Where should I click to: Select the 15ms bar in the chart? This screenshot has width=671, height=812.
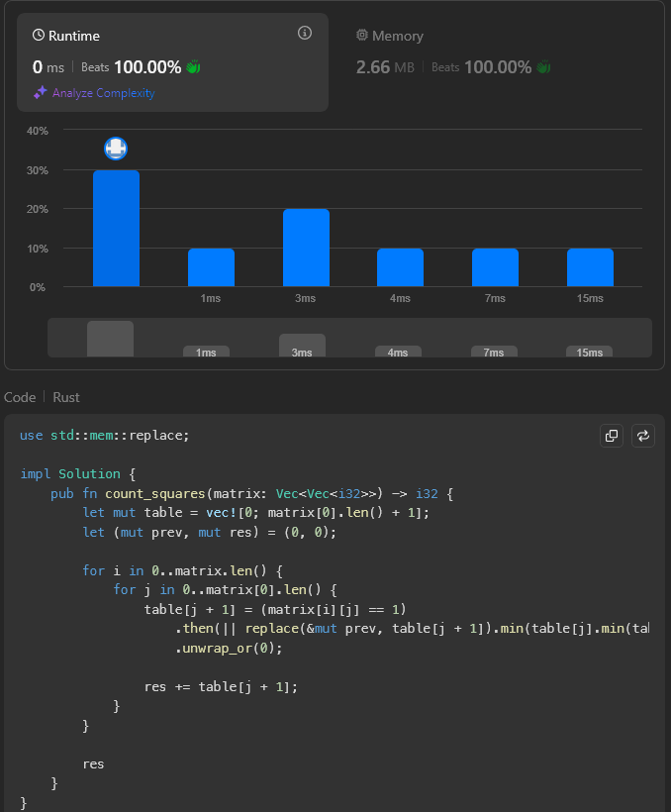pos(590,267)
